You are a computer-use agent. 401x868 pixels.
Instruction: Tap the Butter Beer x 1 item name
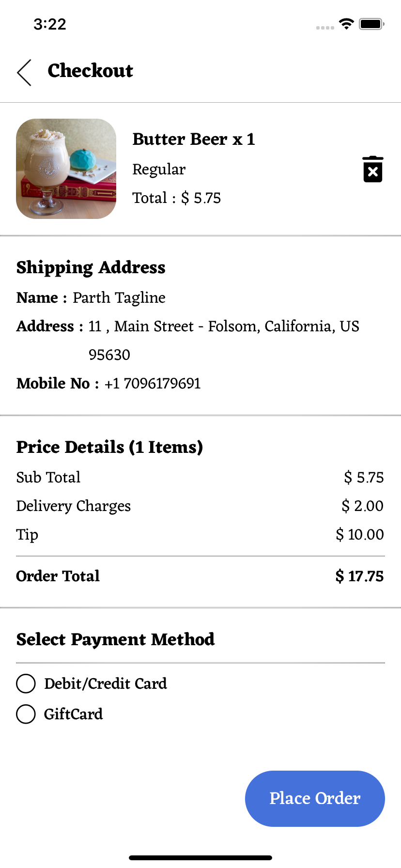tap(193, 139)
